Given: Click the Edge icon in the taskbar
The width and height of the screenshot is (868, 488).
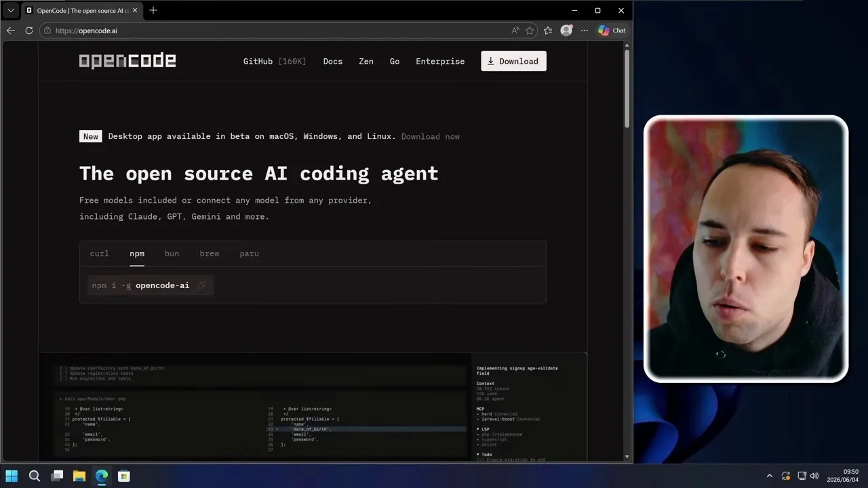Looking at the screenshot, I should click(x=102, y=476).
